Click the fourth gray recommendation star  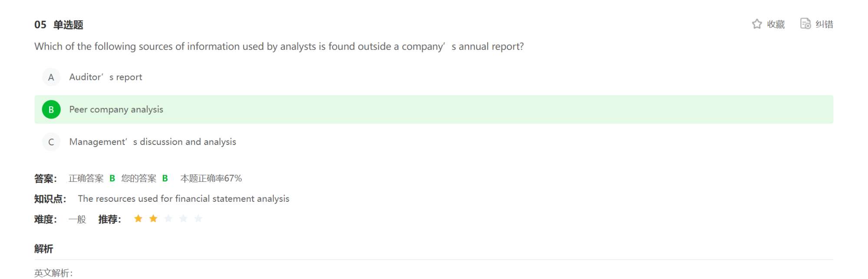point(183,219)
